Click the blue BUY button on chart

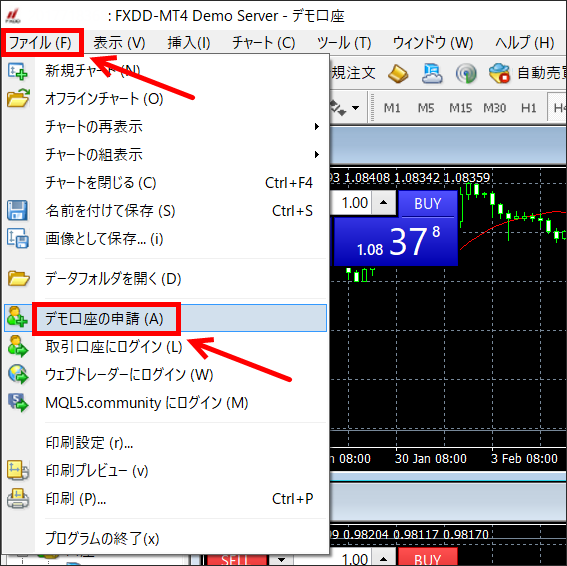428,204
